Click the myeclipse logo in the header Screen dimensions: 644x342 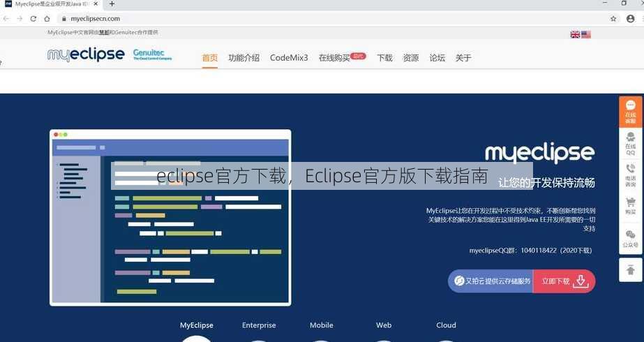(x=86, y=54)
